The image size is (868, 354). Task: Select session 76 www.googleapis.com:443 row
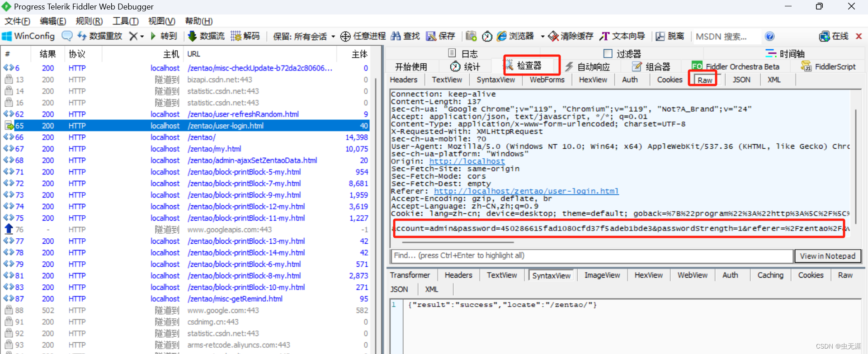point(185,230)
